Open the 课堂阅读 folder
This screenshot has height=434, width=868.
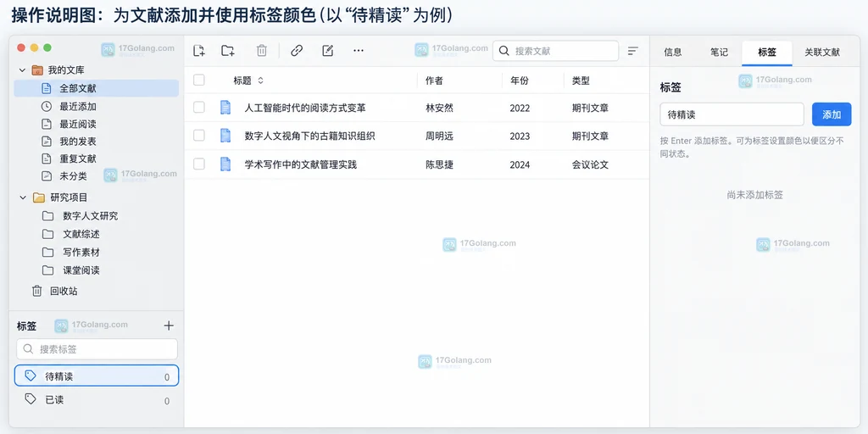tap(81, 270)
